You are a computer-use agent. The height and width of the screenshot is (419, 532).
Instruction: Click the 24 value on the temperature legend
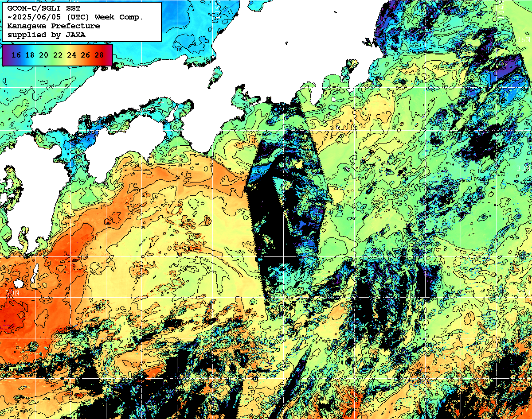pos(71,55)
